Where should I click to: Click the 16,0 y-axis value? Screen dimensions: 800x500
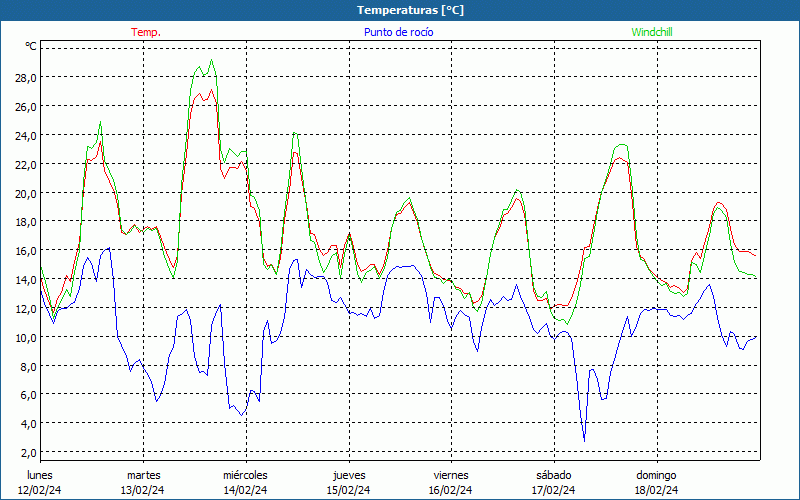point(26,251)
